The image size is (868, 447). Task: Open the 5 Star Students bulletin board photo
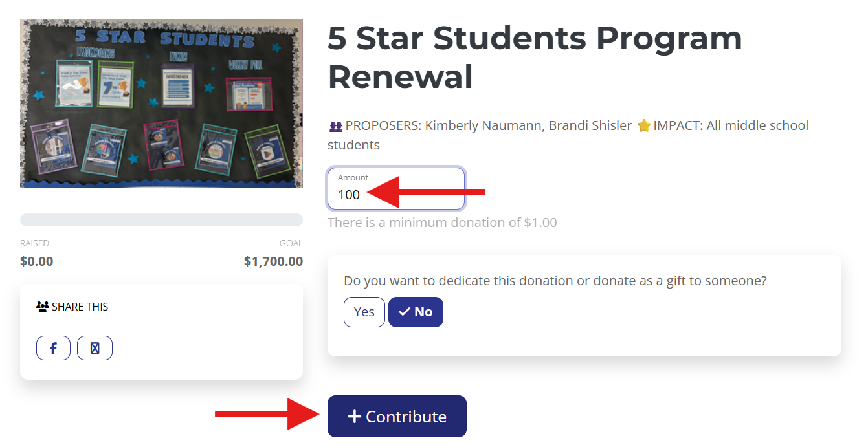click(x=161, y=103)
